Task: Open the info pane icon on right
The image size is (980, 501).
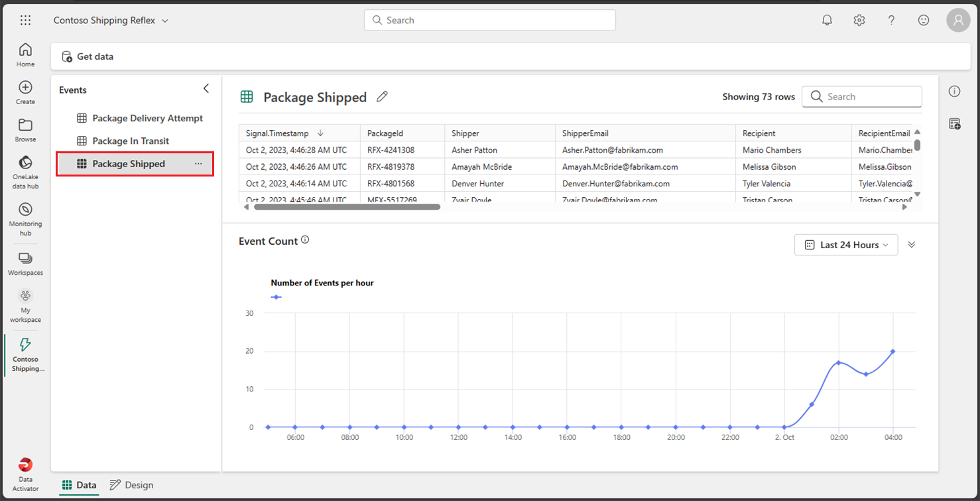Action: (954, 92)
